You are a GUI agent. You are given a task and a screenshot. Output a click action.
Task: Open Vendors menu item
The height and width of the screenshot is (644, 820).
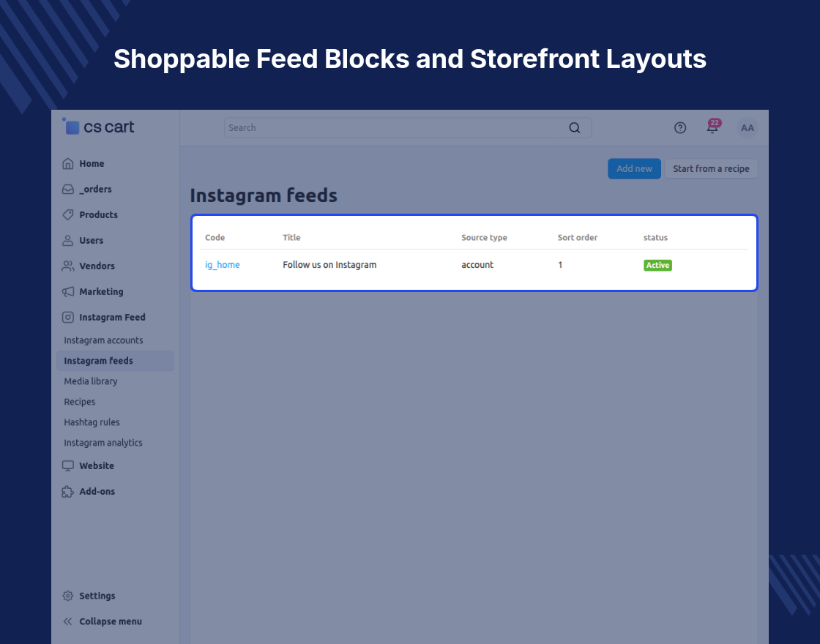(97, 266)
